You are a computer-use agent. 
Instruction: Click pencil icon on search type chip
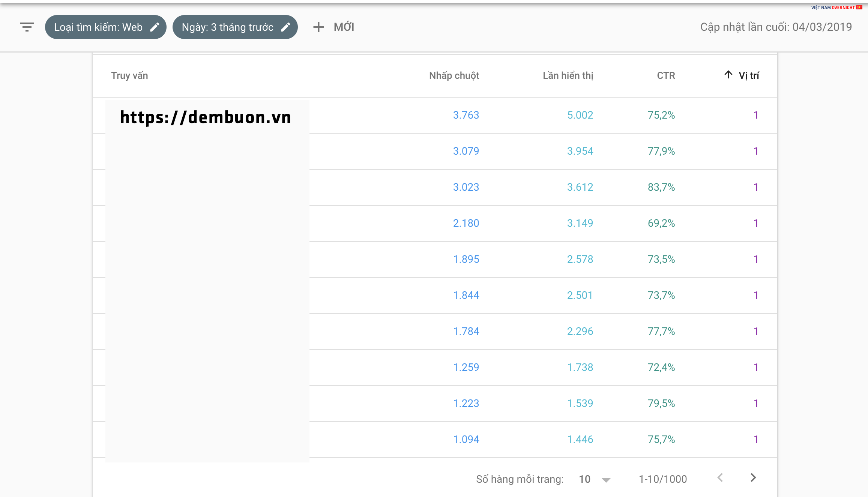[x=155, y=27]
